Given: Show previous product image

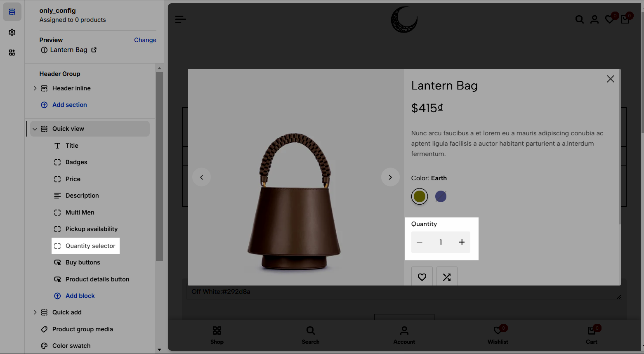Looking at the screenshot, I should (x=202, y=177).
